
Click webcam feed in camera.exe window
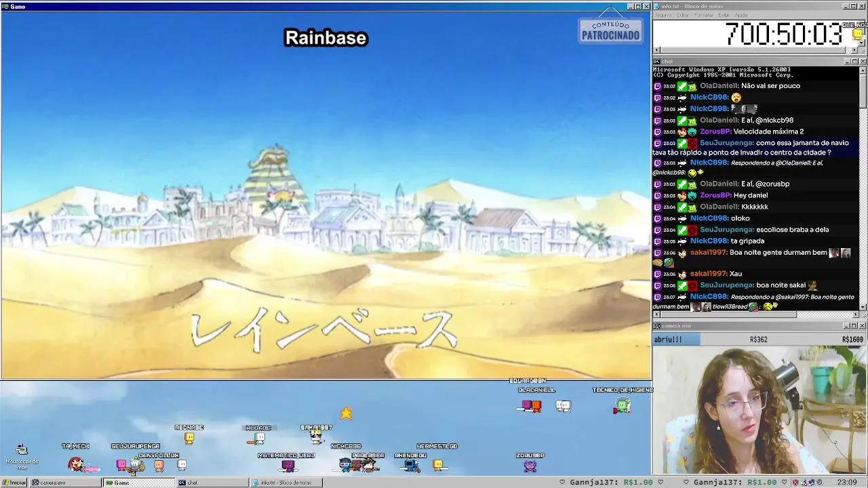coord(759,409)
